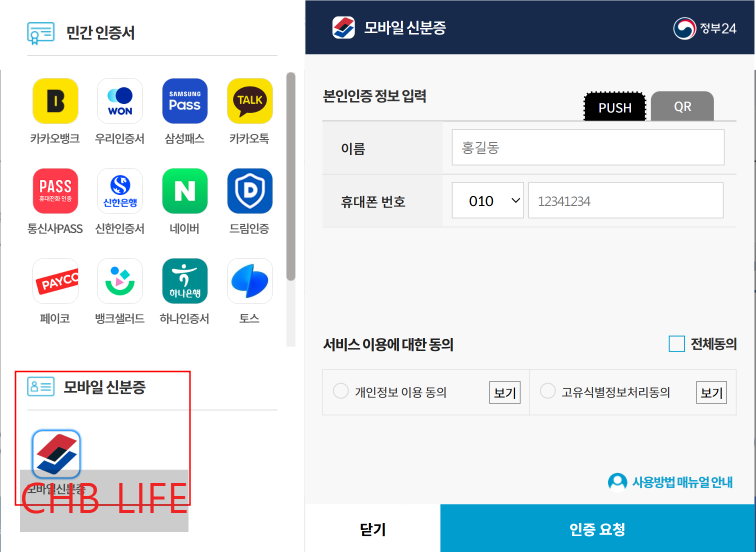
Task: Select the KakaoBank (카카오뱅크) certificate icon
Action: (x=55, y=101)
